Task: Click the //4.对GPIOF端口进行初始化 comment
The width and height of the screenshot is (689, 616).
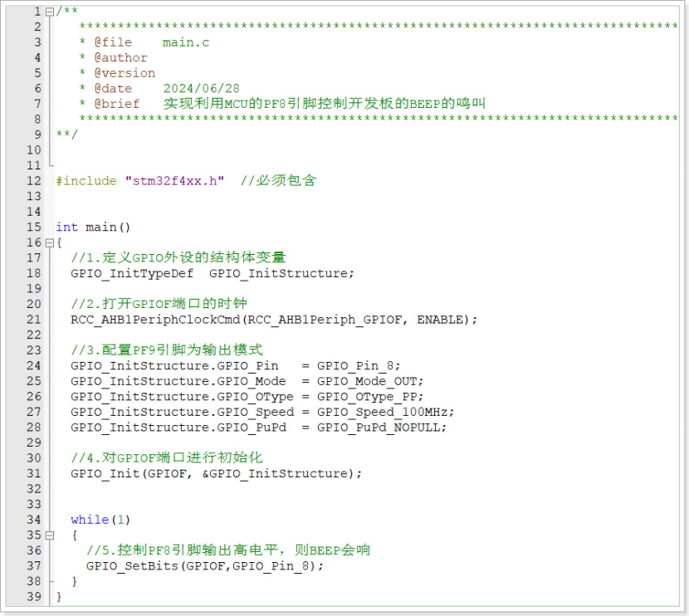Action: pyautogui.click(x=167, y=457)
